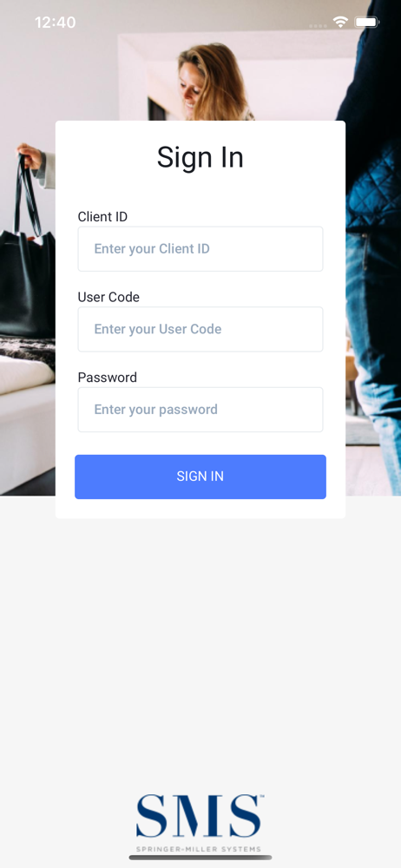Focus the User Code input field

(200, 329)
